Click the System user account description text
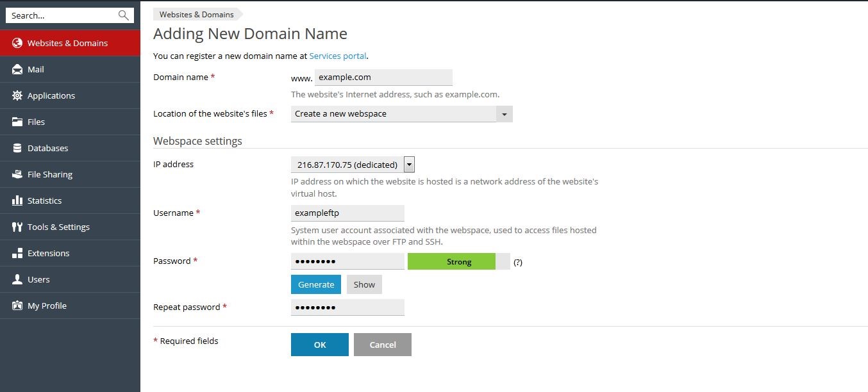The width and height of the screenshot is (868, 392). pos(444,236)
